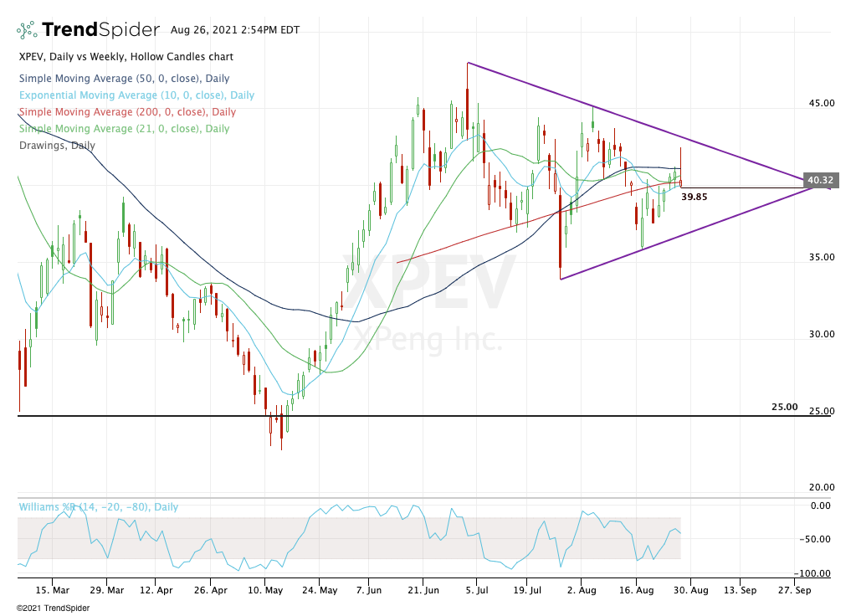This screenshot has width=856, height=616.
Task: Click the '15. Mar' date axis label
Action: coord(53,590)
